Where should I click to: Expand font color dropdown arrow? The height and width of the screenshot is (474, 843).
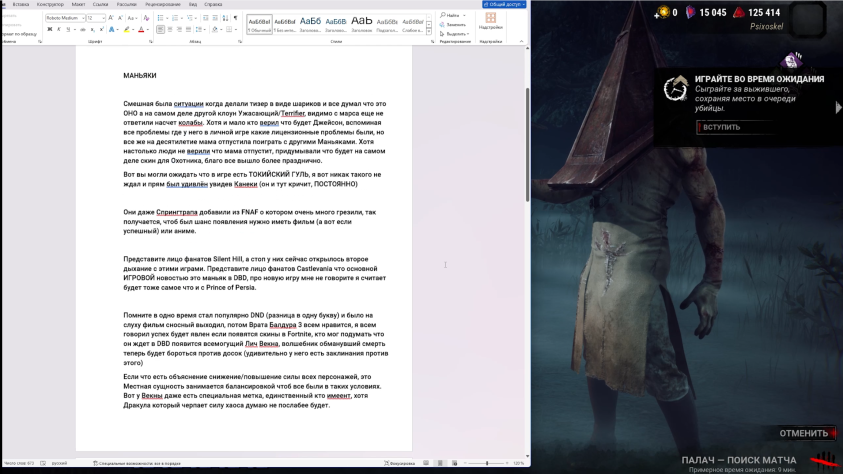[x=148, y=30]
